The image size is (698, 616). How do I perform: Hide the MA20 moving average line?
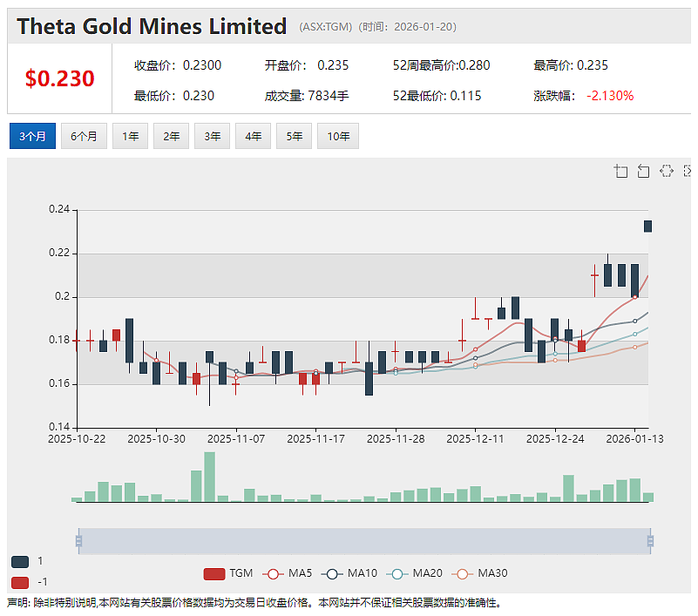(397, 573)
